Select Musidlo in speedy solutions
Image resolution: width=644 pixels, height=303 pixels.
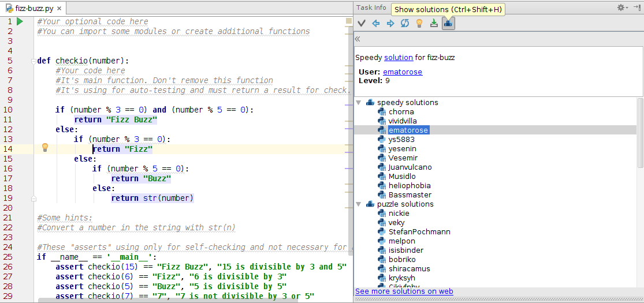point(401,176)
